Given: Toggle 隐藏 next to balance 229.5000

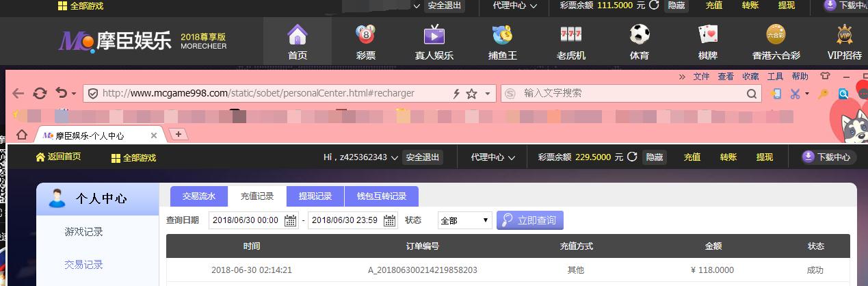Looking at the screenshot, I should 655,157.
